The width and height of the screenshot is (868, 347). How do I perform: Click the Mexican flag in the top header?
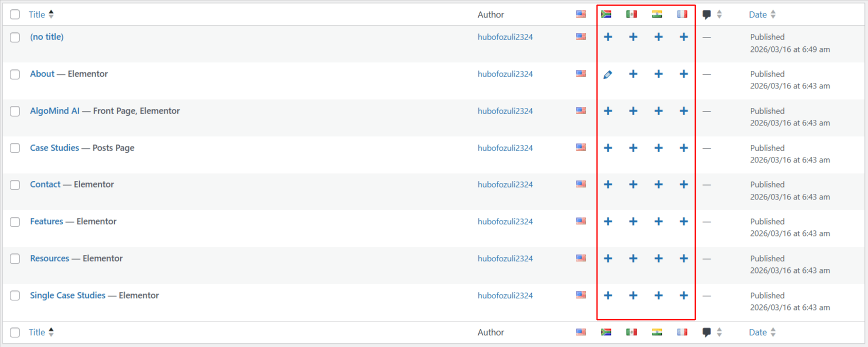[631, 14]
